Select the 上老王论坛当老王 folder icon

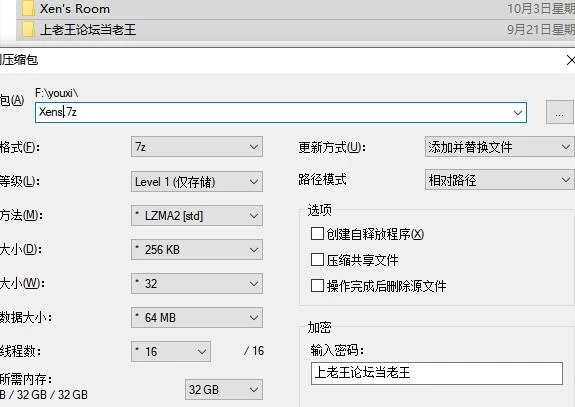pyautogui.click(x=28, y=29)
